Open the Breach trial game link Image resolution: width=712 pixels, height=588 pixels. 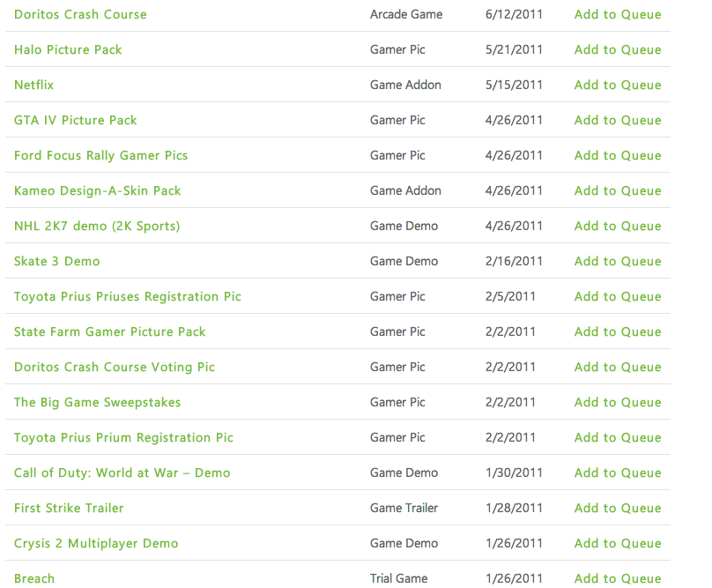click(34, 578)
